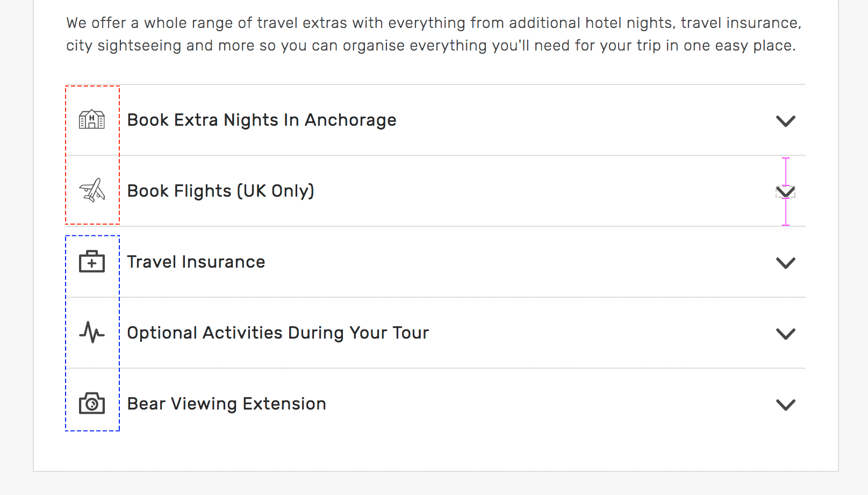The height and width of the screenshot is (495, 868).
Task: Click the hotel building icon
Action: 92,119
